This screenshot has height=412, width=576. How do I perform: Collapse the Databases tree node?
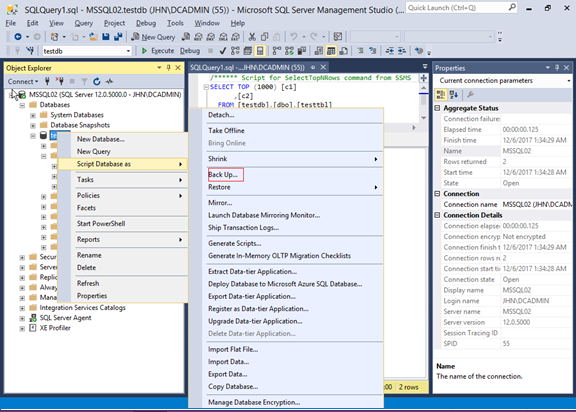[x=22, y=105]
